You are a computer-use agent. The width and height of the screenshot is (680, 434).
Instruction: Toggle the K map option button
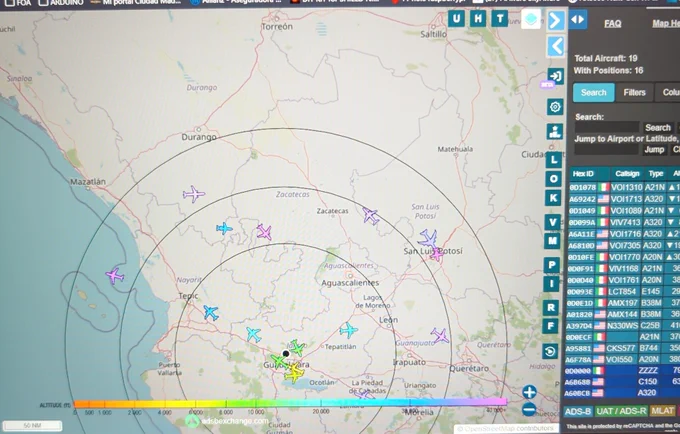click(553, 198)
